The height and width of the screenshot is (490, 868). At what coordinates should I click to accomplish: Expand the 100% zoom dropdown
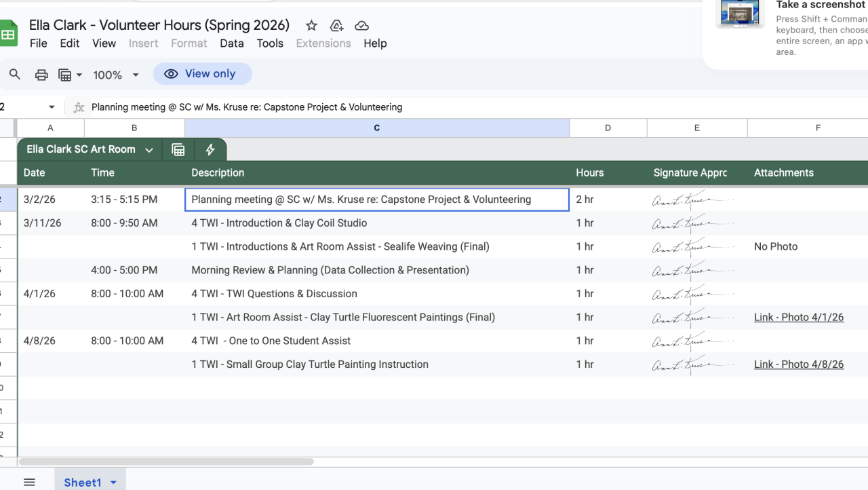pos(115,75)
